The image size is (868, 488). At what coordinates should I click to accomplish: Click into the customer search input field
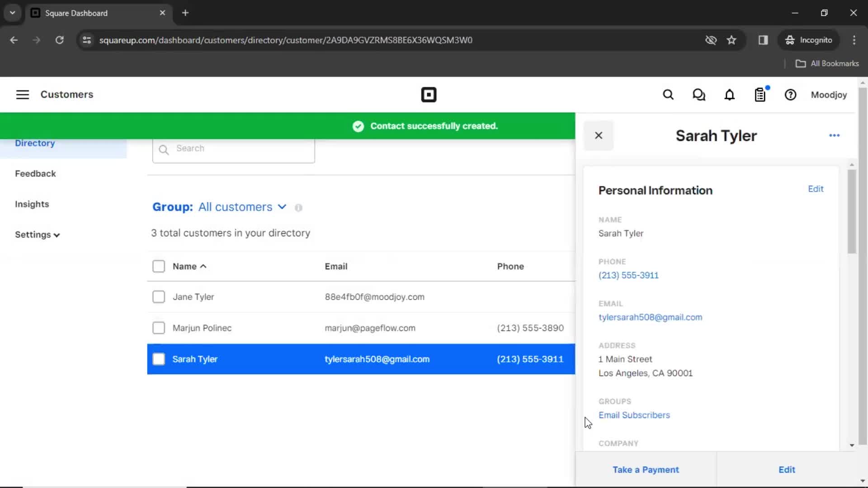pyautogui.click(x=233, y=148)
